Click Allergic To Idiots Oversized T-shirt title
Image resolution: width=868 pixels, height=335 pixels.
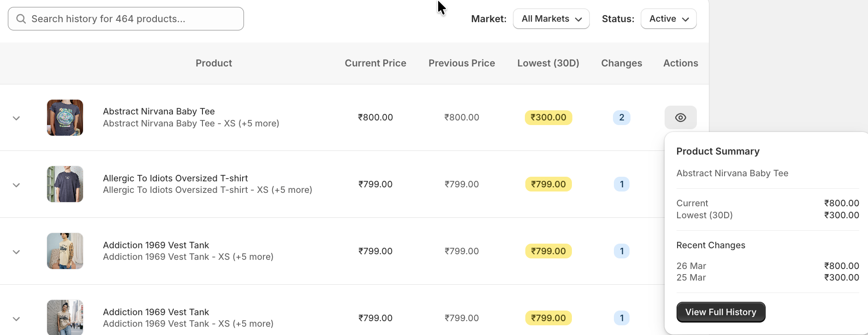(175, 178)
